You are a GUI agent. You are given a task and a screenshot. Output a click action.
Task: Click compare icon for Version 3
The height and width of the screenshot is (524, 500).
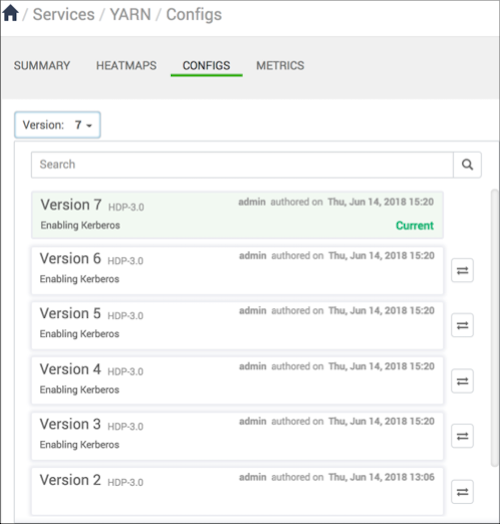click(x=462, y=436)
